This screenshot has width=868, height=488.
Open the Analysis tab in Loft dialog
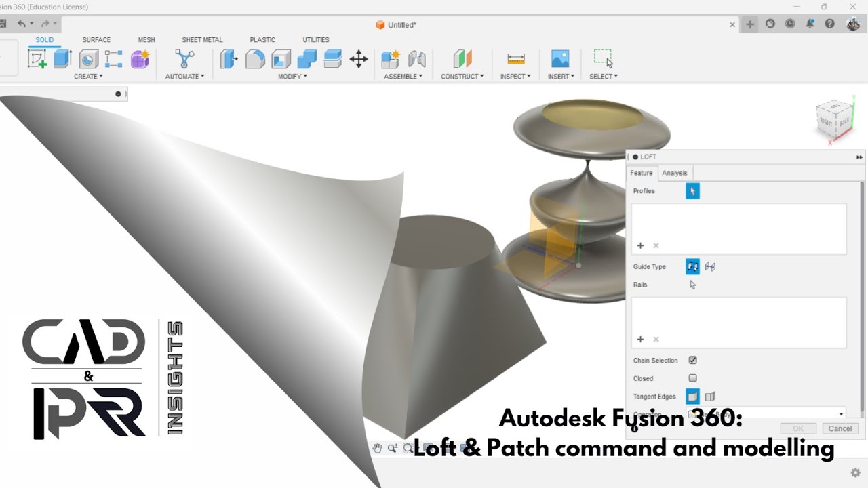(675, 173)
